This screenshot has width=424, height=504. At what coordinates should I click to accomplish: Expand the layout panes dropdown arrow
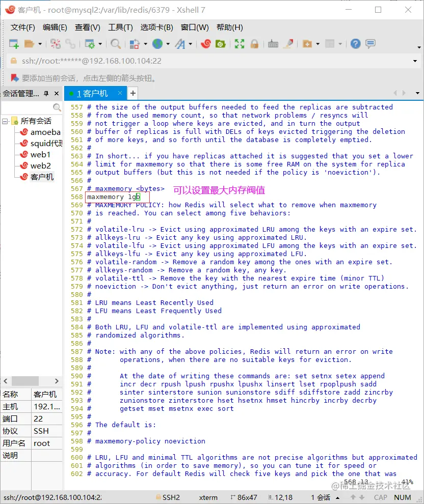tap(340, 44)
